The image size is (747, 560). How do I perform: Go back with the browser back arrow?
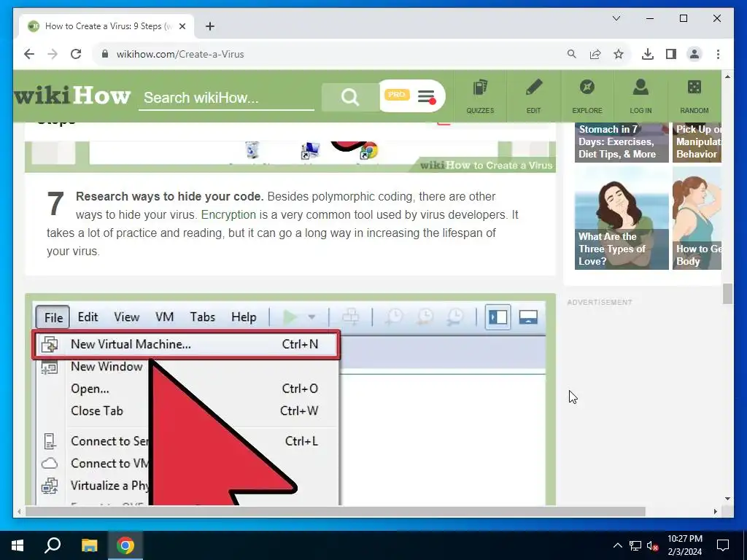pos(29,54)
